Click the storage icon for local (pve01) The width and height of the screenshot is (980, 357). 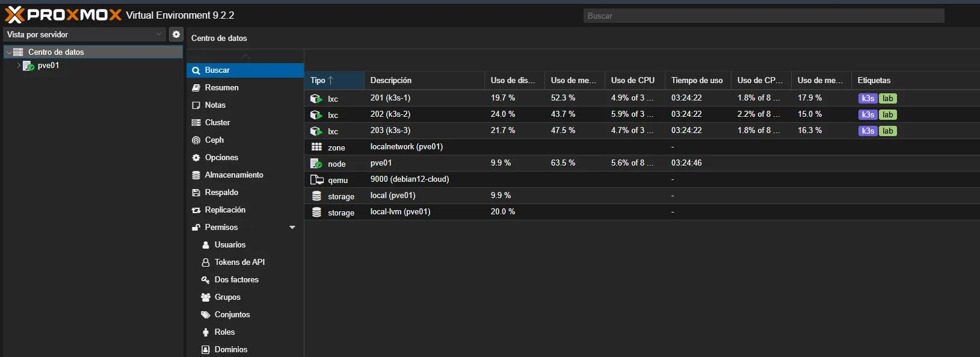[x=316, y=196]
